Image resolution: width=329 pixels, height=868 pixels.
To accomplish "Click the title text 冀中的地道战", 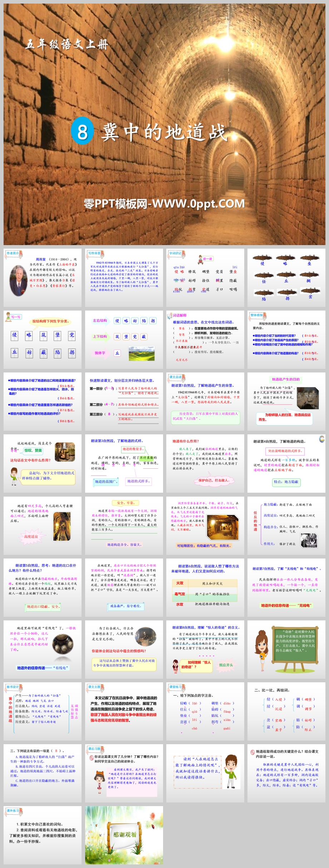I will pyautogui.click(x=164, y=132).
